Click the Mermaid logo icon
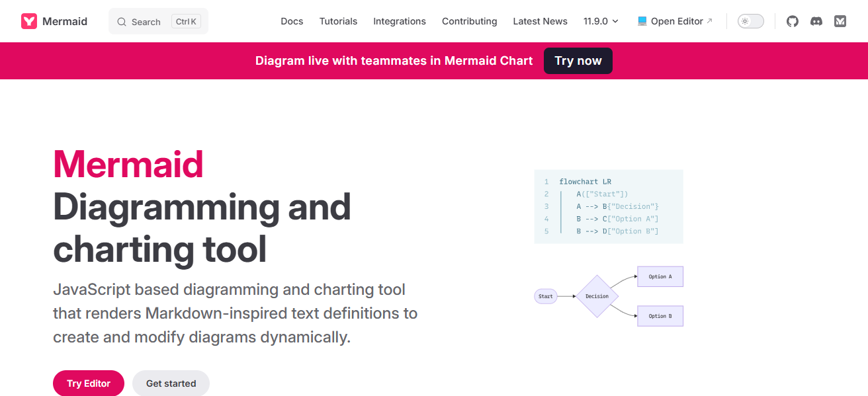 pyautogui.click(x=29, y=21)
